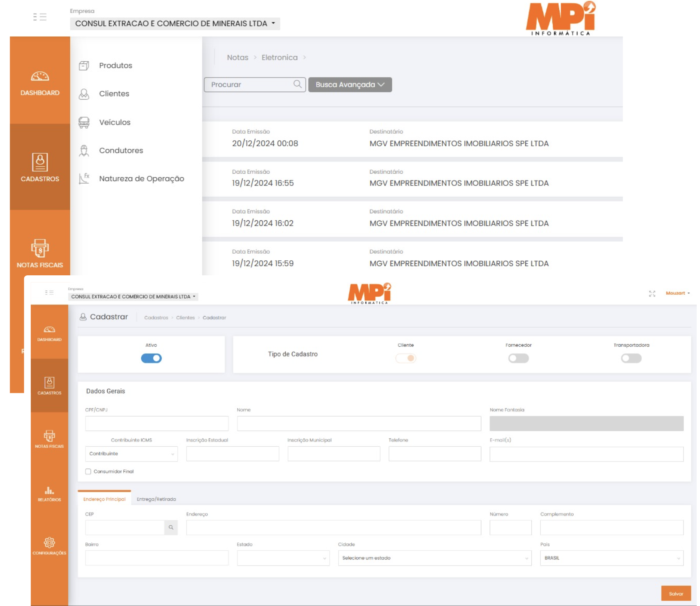700x606 pixels.
Task: Toggle the Ativo switch off
Action: pos(151,358)
